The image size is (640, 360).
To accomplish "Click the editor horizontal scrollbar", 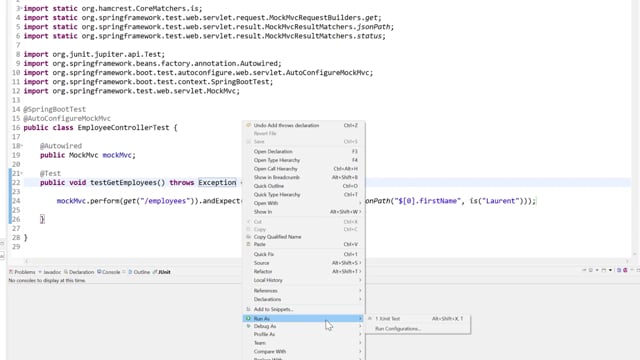I will click(x=327, y=260).
